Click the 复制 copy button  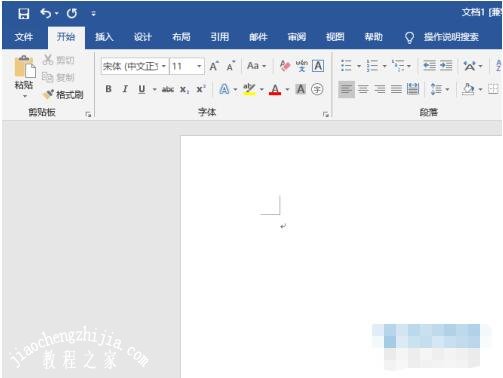(59, 77)
